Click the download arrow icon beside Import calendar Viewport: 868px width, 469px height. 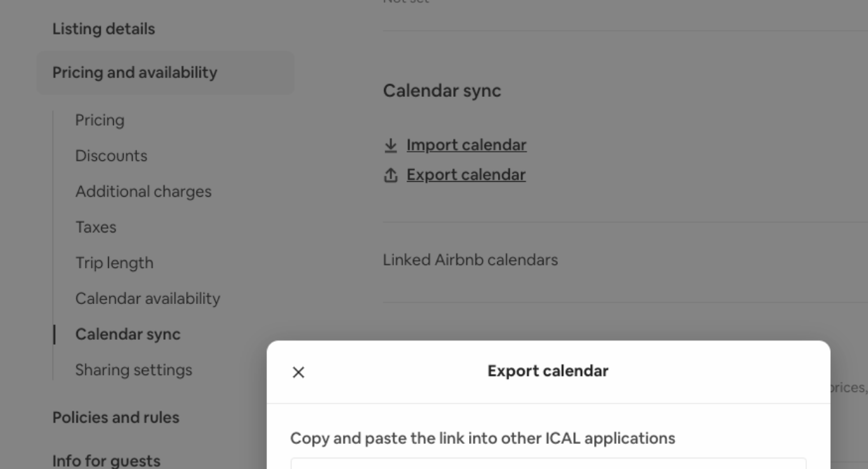pyautogui.click(x=390, y=145)
